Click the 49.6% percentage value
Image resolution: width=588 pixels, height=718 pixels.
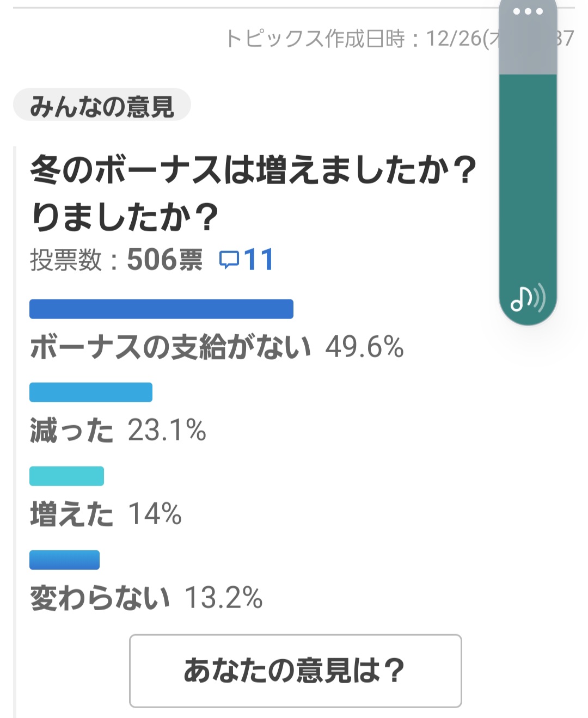(x=364, y=347)
